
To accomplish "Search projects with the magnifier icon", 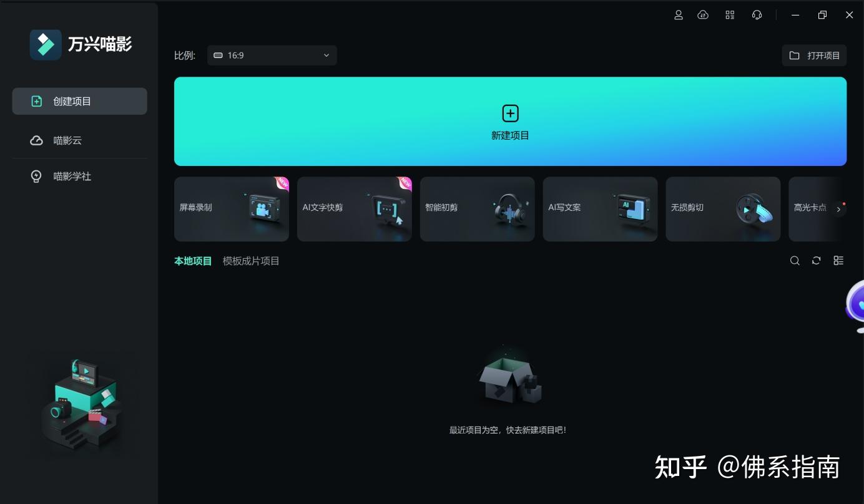I will 795,261.
